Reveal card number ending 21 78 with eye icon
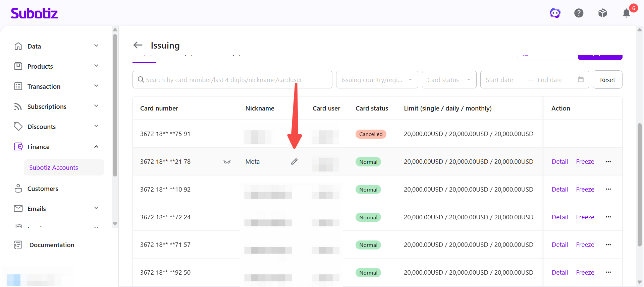644x287 pixels. (227, 162)
